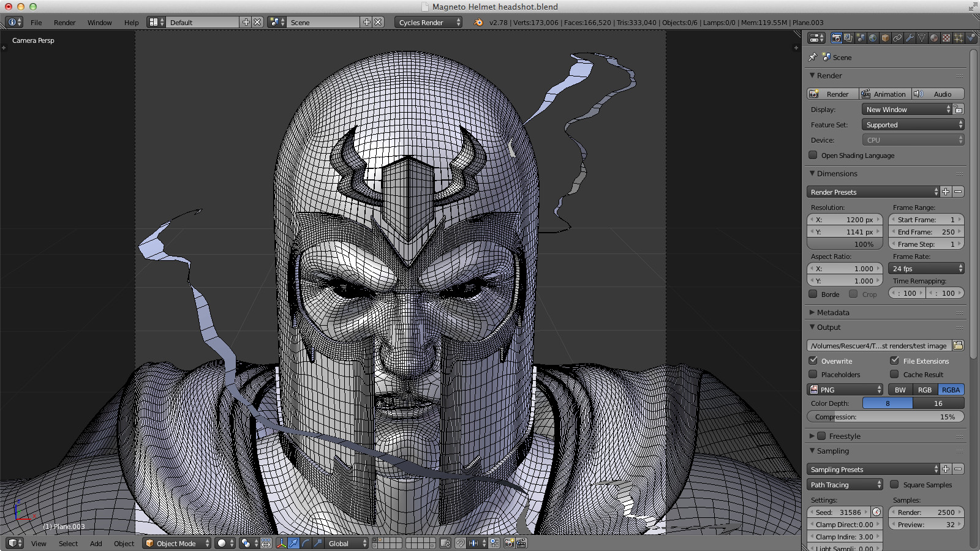Open the Particles properties tab (sparkles icon)
Viewport: 980px width, 551px height.
959,38
